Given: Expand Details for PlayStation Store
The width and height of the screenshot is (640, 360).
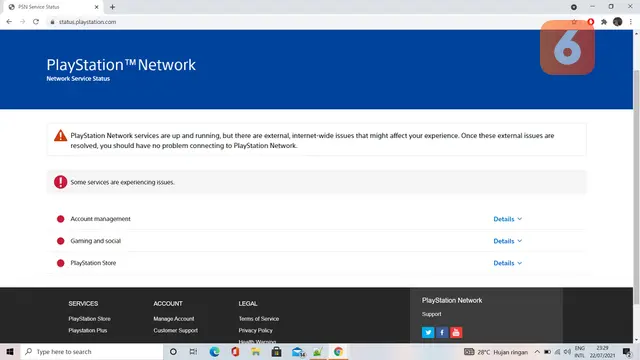Looking at the screenshot, I should tap(508, 263).
